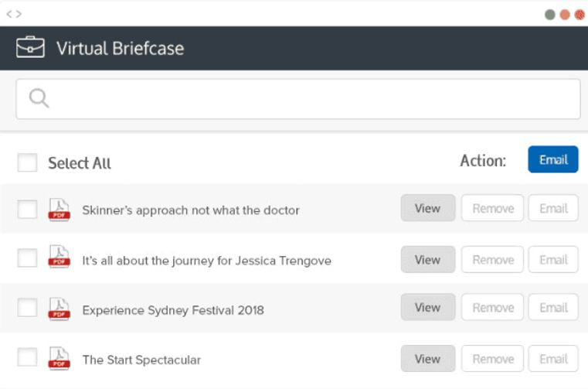Click inside the briefcase search field
This screenshot has height=389, width=588.
[x=298, y=99]
